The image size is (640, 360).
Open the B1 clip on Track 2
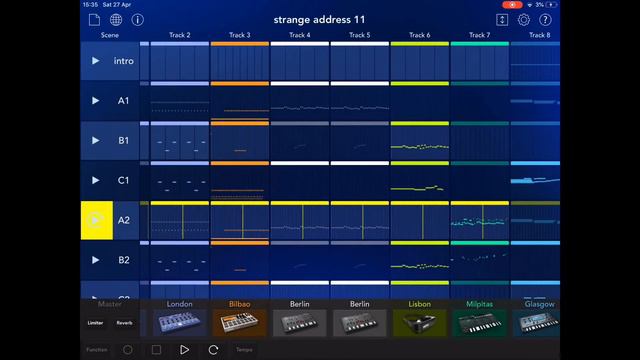[180, 142]
